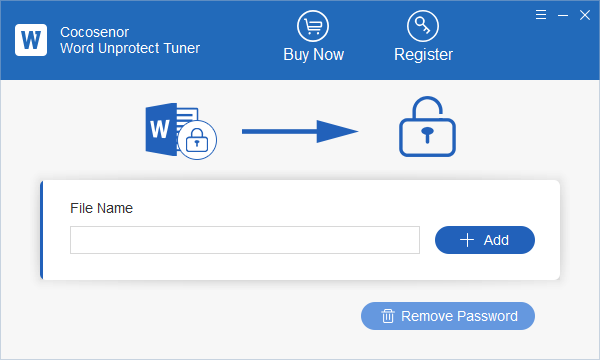Click the "Word Unprotect Tuner" title text
This screenshot has width=600, height=360.
[130, 48]
